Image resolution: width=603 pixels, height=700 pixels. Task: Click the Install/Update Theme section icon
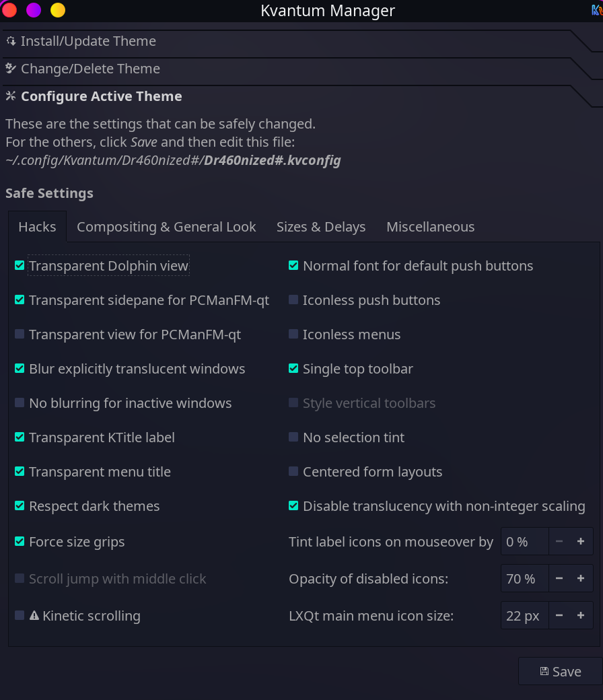pyautogui.click(x=11, y=41)
